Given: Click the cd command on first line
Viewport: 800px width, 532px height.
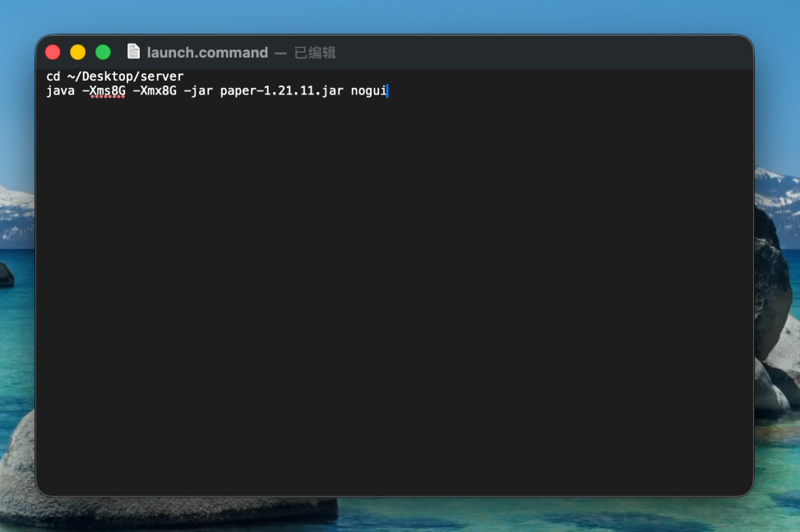Looking at the screenshot, I should coord(53,76).
